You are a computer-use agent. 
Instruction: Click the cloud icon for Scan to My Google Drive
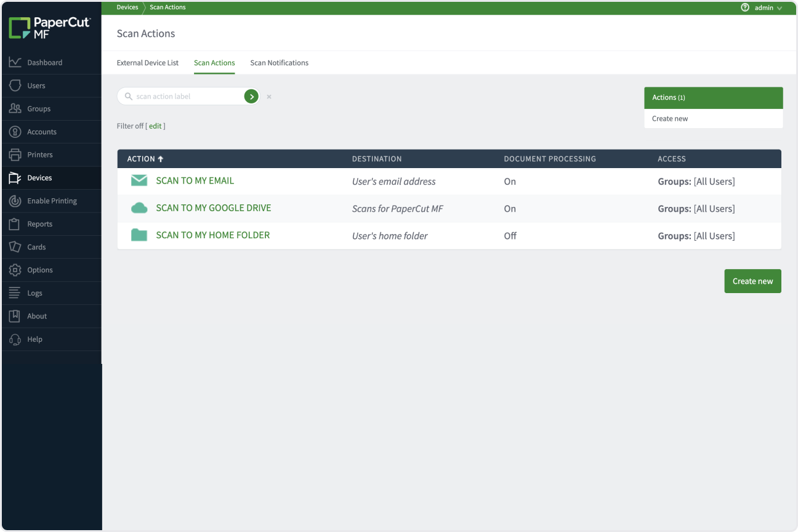pyautogui.click(x=139, y=208)
